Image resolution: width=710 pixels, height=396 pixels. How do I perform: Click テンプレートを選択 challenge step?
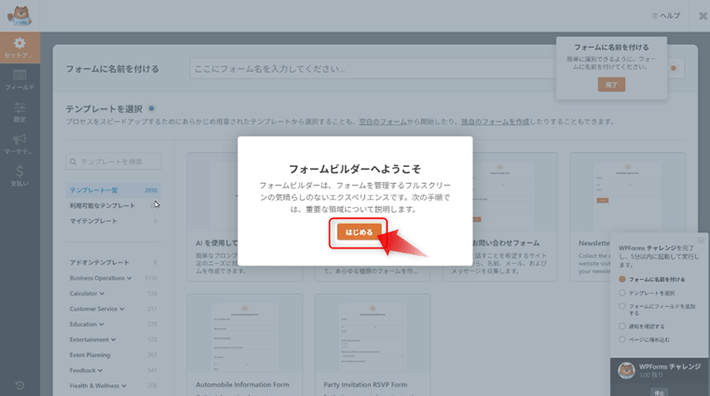(x=647, y=293)
